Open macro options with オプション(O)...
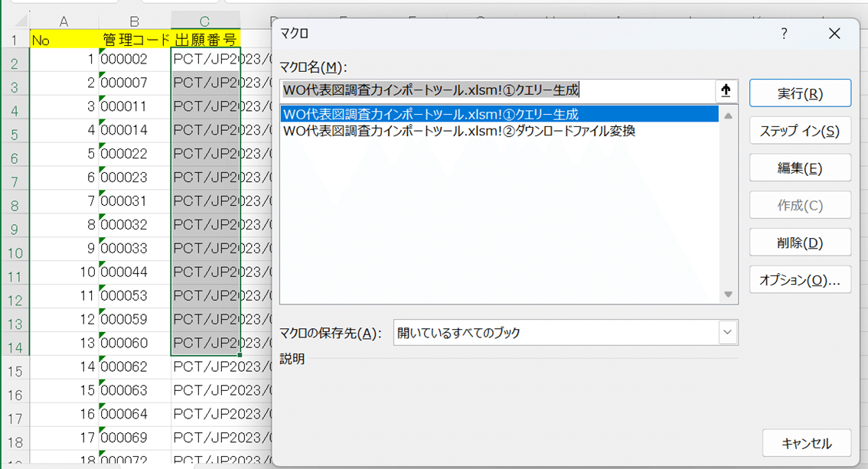This screenshot has height=469, width=868. click(x=800, y=280)
